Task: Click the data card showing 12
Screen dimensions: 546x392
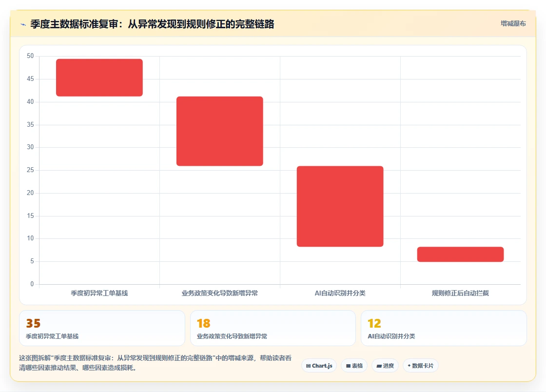Action: click(x=444, y=328)
